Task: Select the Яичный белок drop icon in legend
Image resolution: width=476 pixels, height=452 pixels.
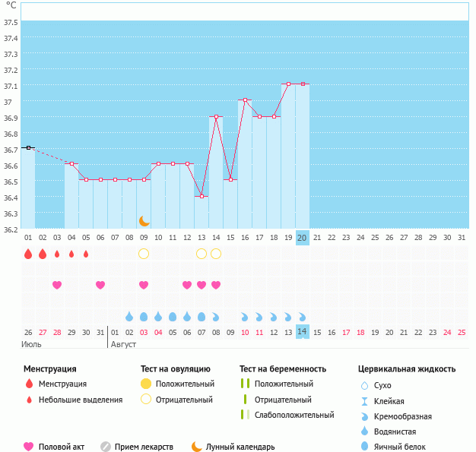Action: pyautogui.click(x=365, y=447)
